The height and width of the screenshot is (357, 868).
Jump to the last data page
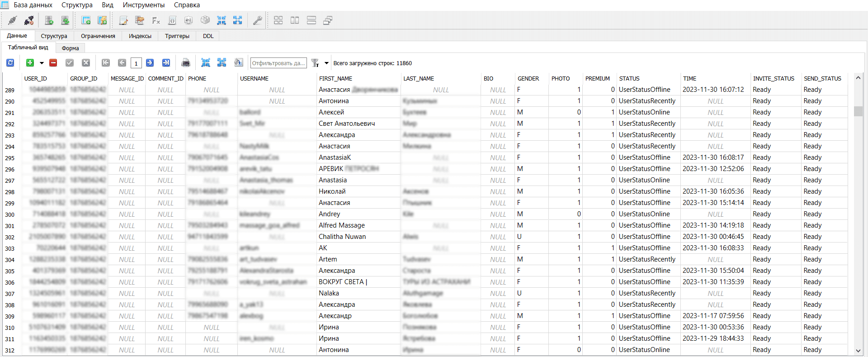click(x=166, y=63)
